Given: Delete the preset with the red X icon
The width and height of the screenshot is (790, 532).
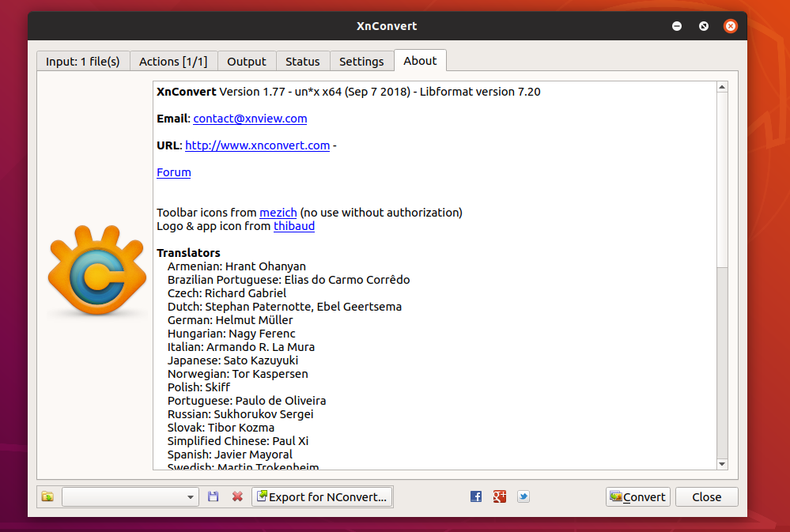Looking at the screenshot, I should point(237,496).
